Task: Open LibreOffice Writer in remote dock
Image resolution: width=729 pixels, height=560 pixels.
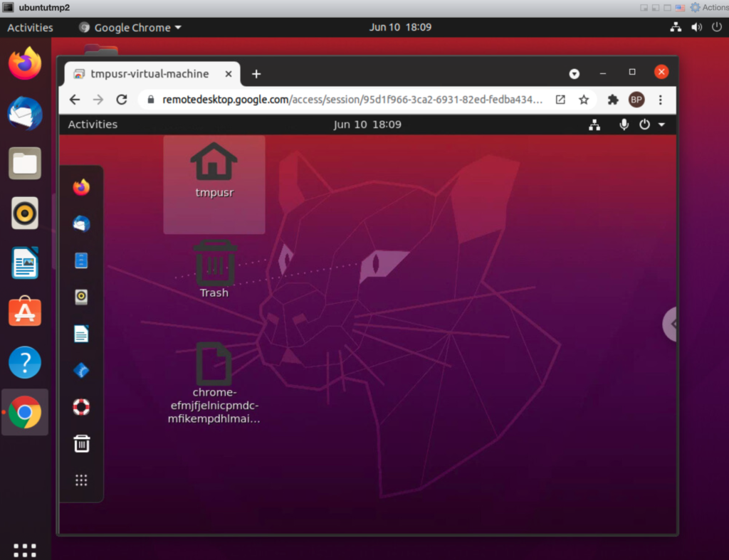Action: [x=81, y=334]
